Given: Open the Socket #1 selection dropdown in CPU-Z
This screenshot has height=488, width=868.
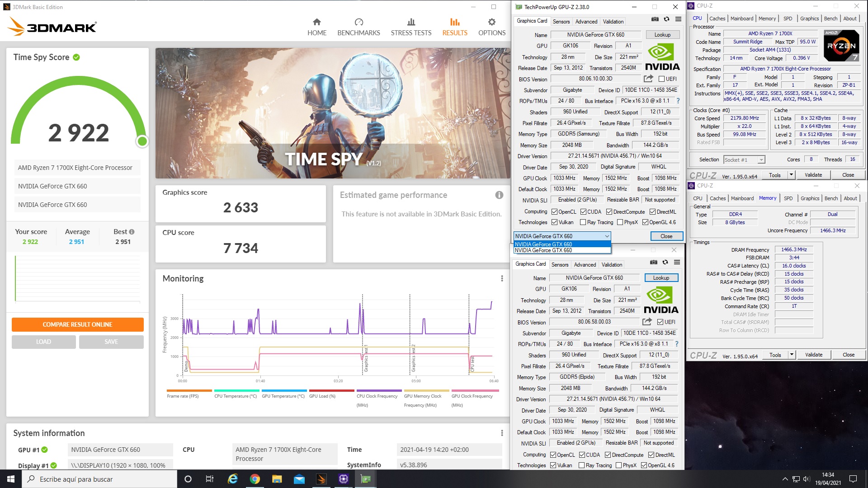Looking at the screenshot, I should point(744,160).
